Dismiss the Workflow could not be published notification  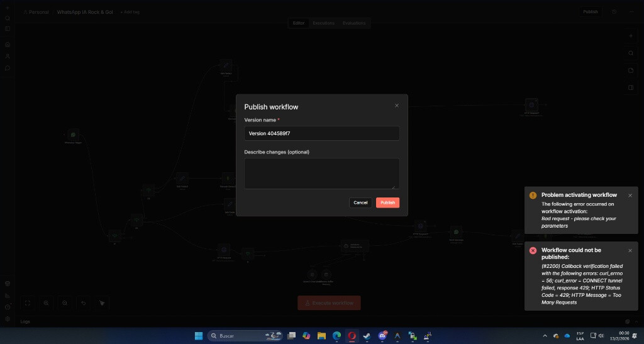pos(630,250)
